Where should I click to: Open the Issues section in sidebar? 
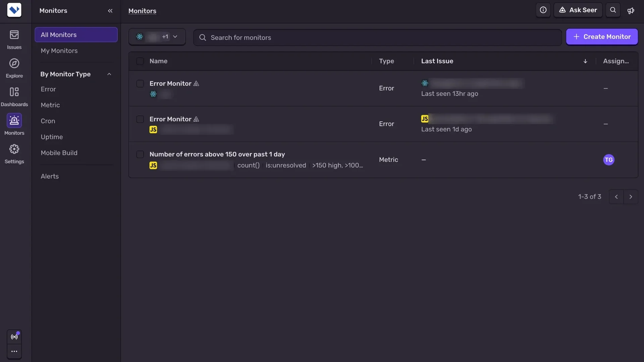pos(14,40)
